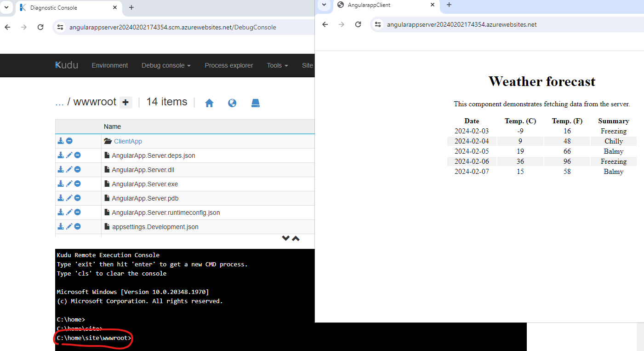This screenshot has height=351, width=644.
Task: Download AngularApp.Server.dll
Action: [61, 169]
